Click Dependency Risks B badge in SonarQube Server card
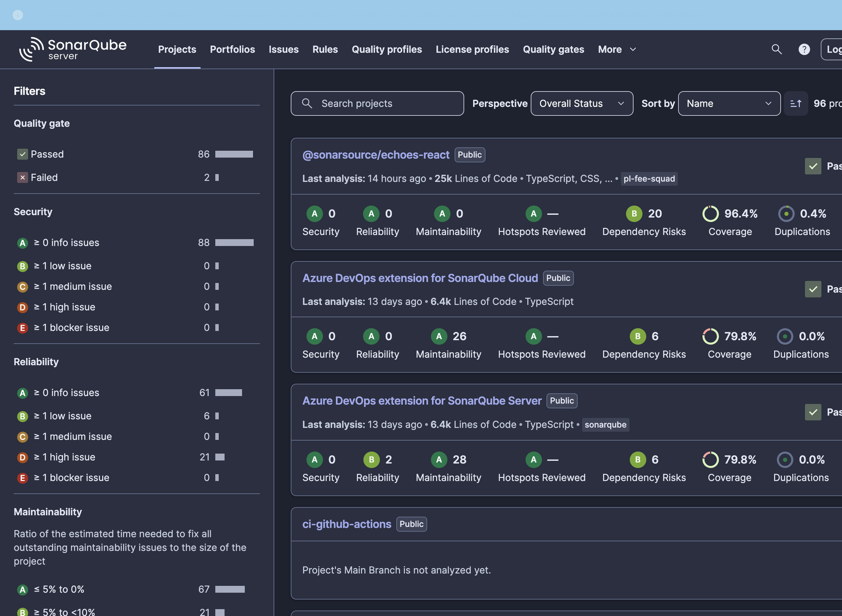Screen dimensions: 842x616 click(638, 459)
